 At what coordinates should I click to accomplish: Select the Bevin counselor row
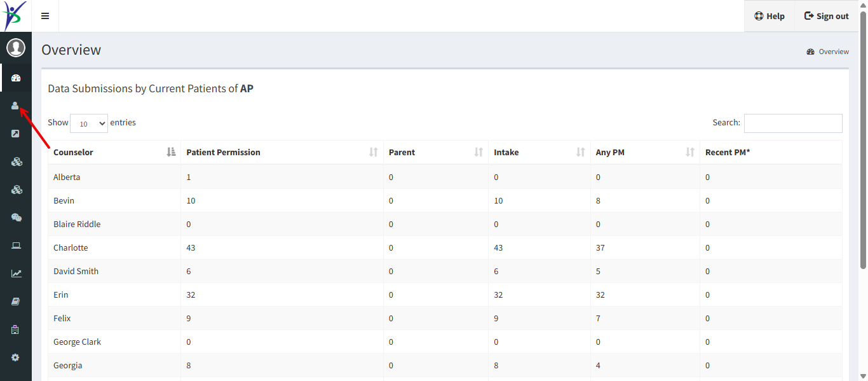coord(445,200)
